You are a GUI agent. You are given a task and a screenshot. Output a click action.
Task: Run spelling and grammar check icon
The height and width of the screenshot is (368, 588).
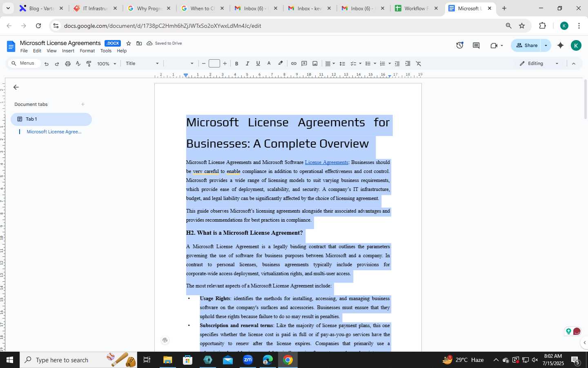(x=78, y=64)
